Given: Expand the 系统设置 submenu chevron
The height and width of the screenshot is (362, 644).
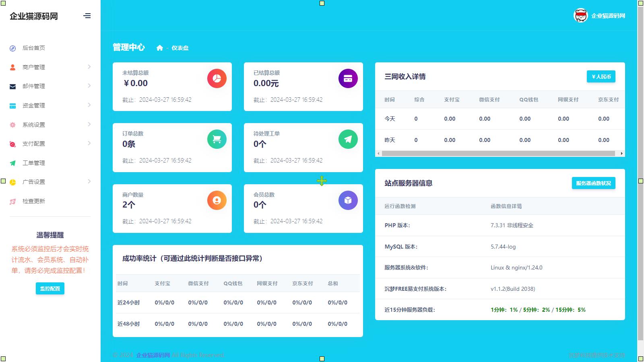Looking at the screenshot, I should pos(89,124).
